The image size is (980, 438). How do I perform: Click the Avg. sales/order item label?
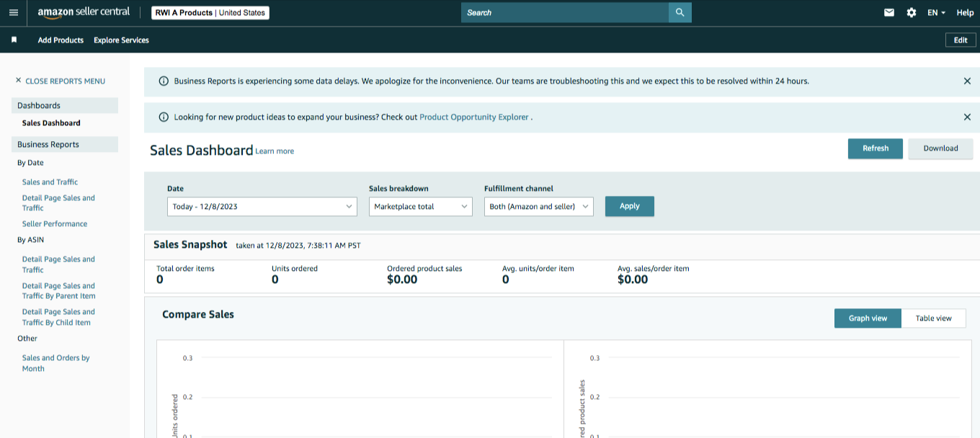(653, 269)
